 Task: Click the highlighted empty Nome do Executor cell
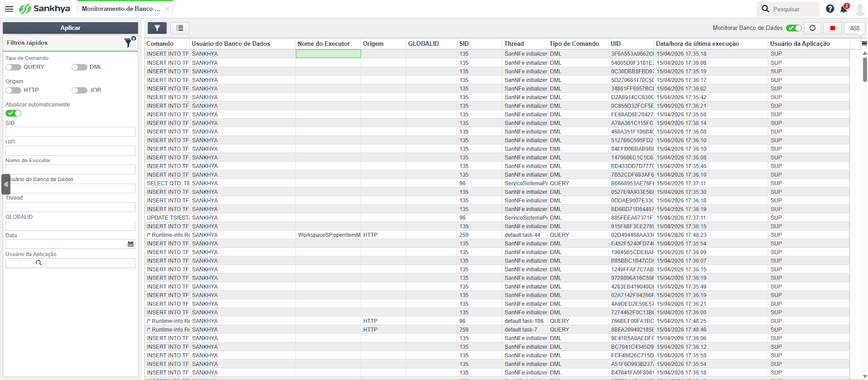point(329,54)
